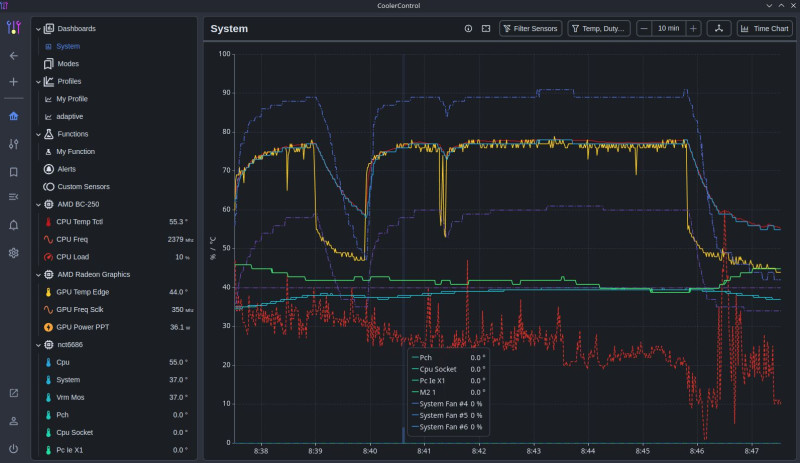Click the Filter Sensors button

point(531,29)
